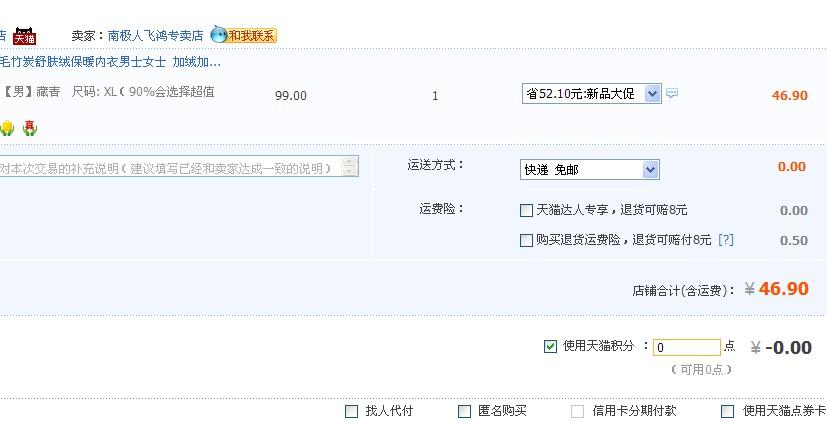Click the red 真 authenticity badge icon
This screenshot has width=827, height=422.
coord(29,128)
